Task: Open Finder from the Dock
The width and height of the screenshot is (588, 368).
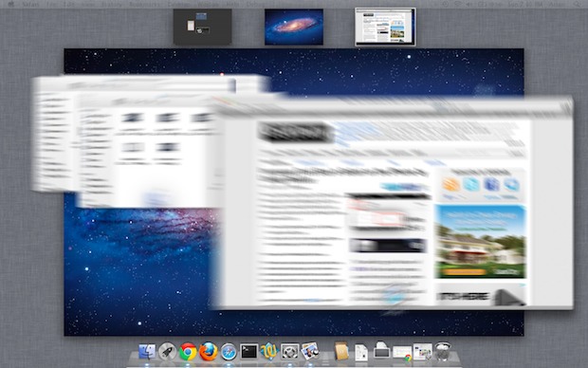Action: click(147, 352)
